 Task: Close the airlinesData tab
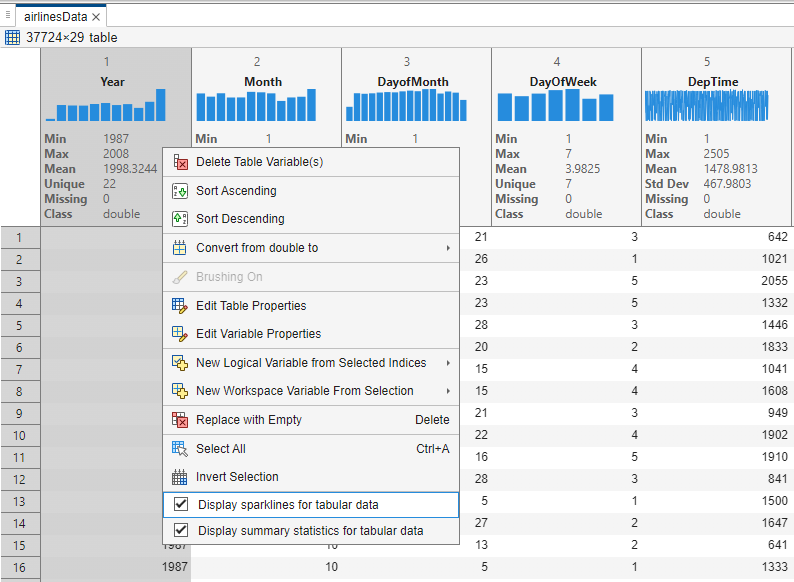(x=96, y=17)
